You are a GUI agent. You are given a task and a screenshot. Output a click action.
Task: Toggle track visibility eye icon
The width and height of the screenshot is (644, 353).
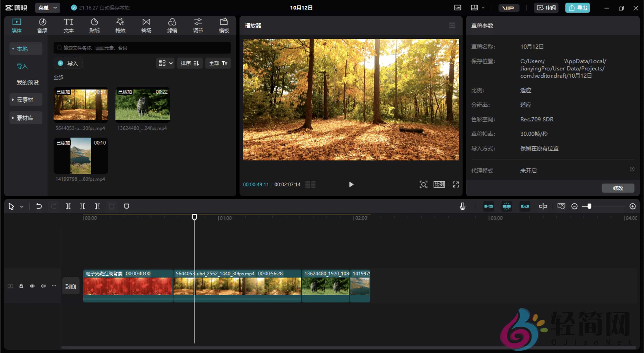[32, 286]
